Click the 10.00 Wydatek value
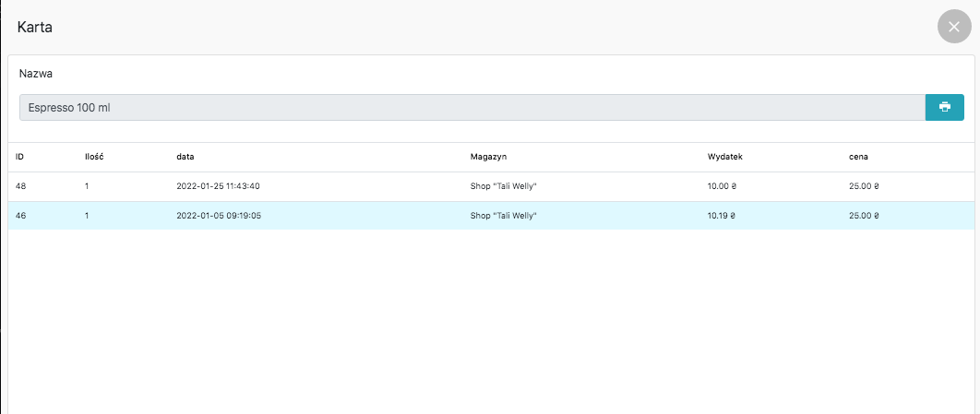 click(x=723, y=186)
